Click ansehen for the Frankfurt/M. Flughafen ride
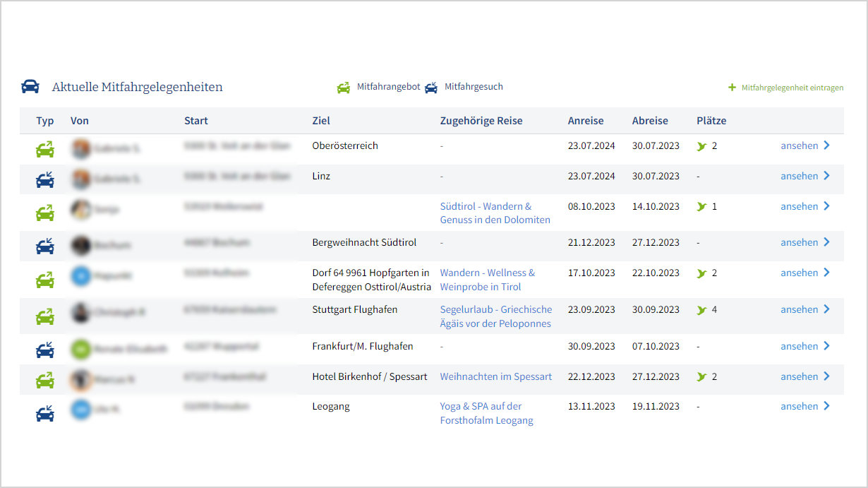This screenshot has height=488, width=868. pos(799,346)
